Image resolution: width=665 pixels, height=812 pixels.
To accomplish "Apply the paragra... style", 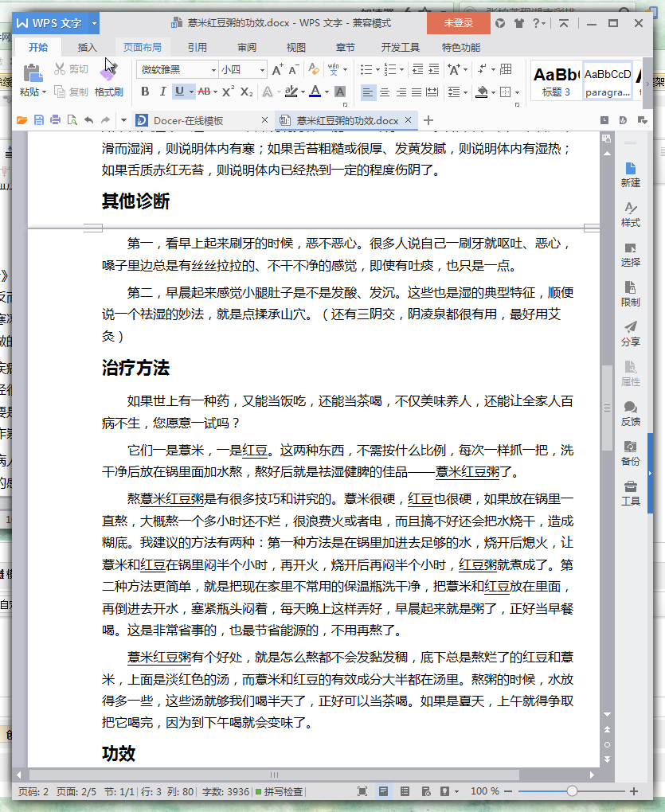I will coord(608,80).
